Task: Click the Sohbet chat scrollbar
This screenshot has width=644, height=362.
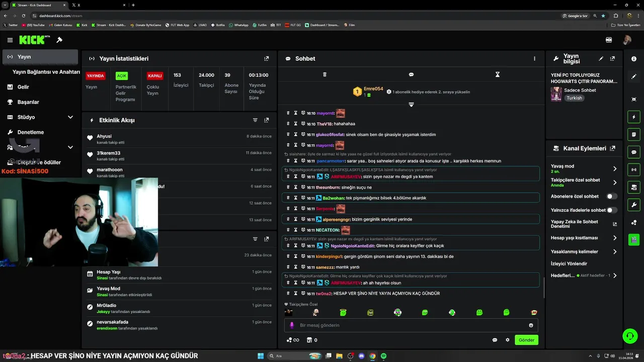Action: (544, 288)
